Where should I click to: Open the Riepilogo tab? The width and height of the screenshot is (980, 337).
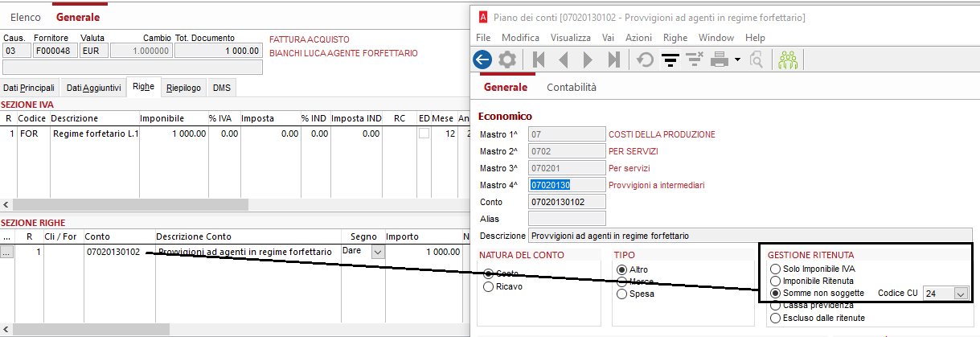(184, 88)
